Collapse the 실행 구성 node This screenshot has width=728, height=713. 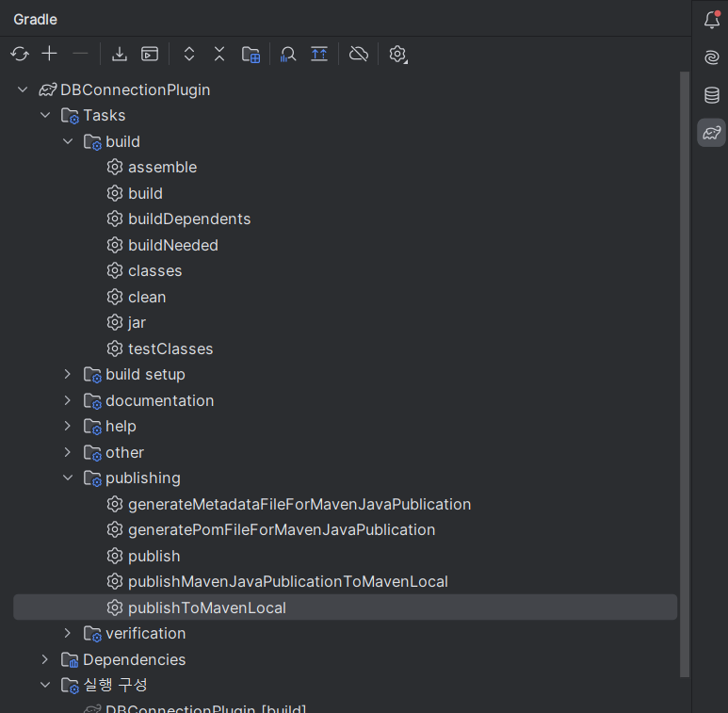point(45,685)
